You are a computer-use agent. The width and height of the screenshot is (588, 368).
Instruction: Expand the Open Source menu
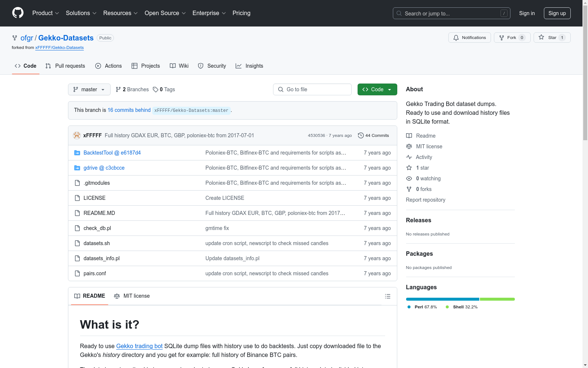pos(165,13)
